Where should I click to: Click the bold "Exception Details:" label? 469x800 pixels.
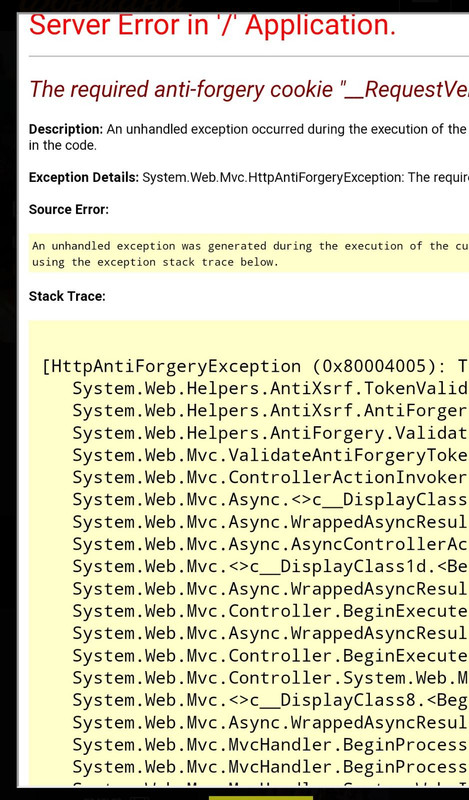tap(84, 178)
